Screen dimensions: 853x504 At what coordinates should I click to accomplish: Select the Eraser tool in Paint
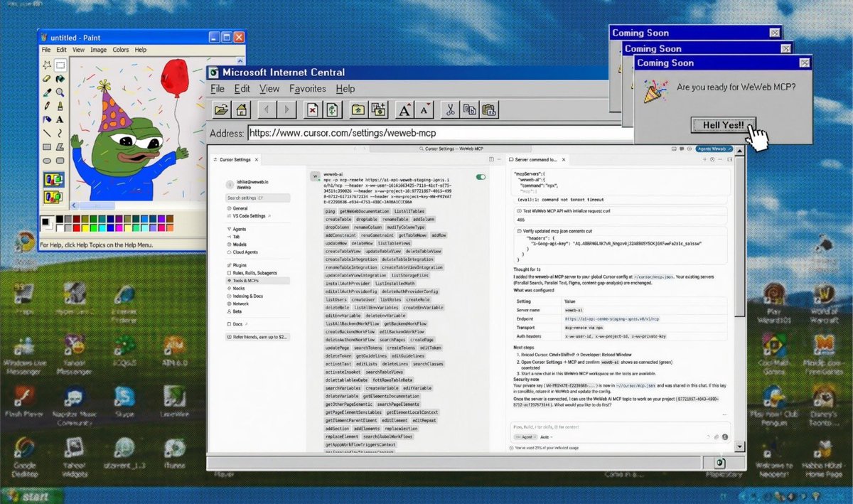pyautogui.click(x=47, y=79)
